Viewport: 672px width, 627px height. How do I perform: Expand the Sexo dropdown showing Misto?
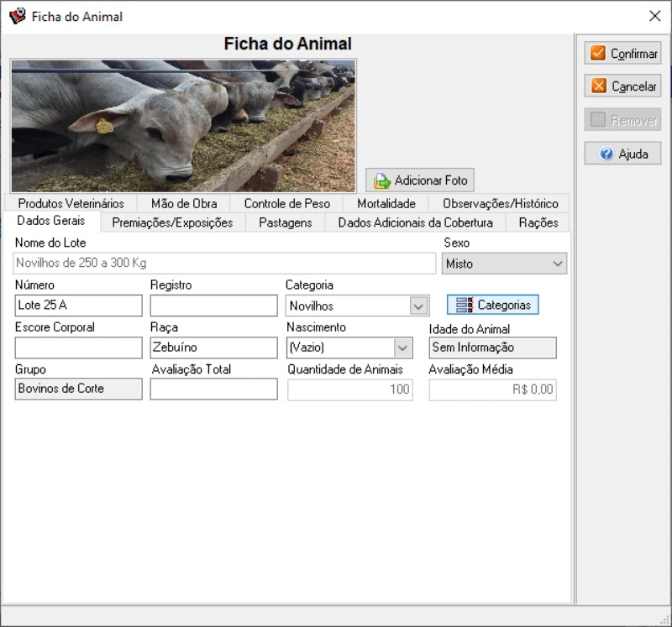click(x=558, y=264)
